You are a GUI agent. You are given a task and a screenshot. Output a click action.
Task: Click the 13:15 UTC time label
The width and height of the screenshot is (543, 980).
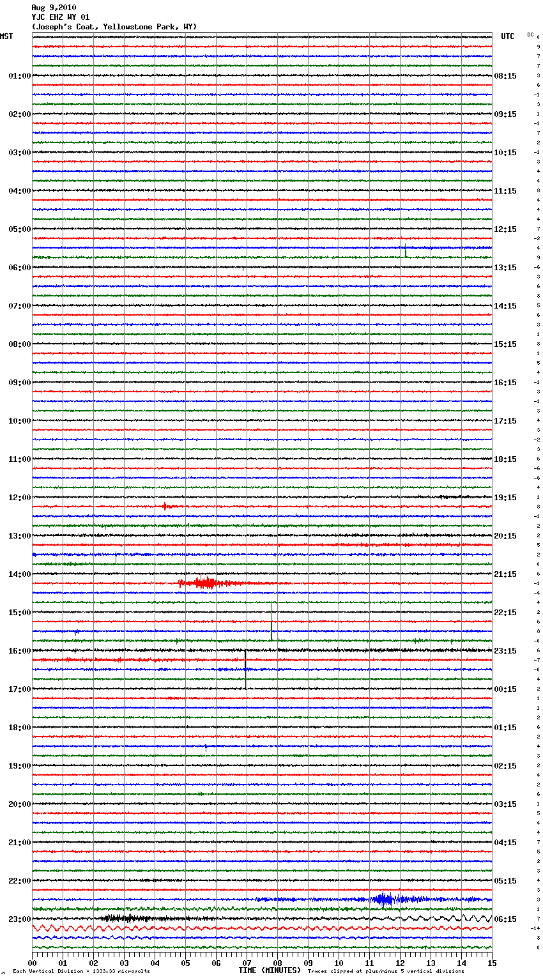(505, 268)
